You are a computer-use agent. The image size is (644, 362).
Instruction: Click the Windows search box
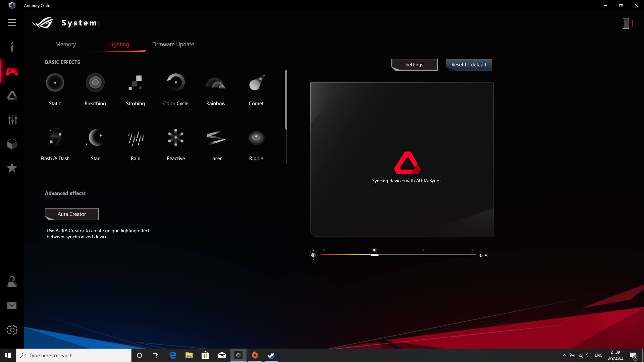coord(74,355)
